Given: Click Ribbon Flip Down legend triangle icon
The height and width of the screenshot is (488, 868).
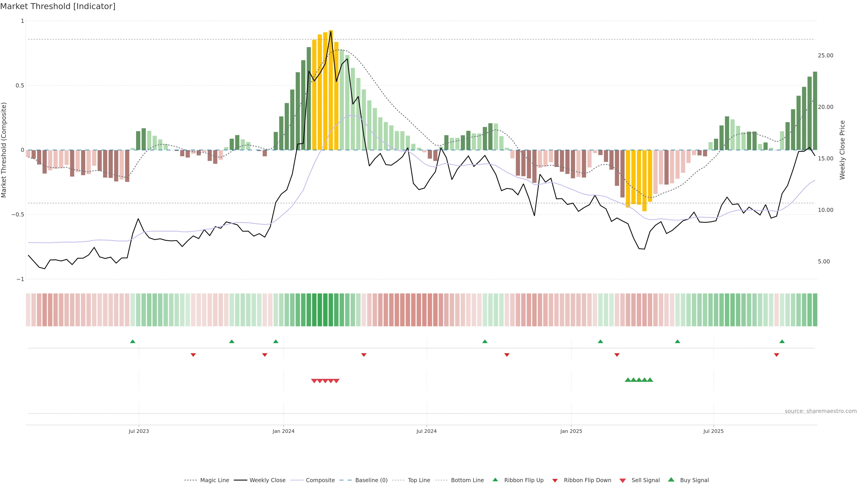Looking at the screenshot, I should (x=555, y=481).
